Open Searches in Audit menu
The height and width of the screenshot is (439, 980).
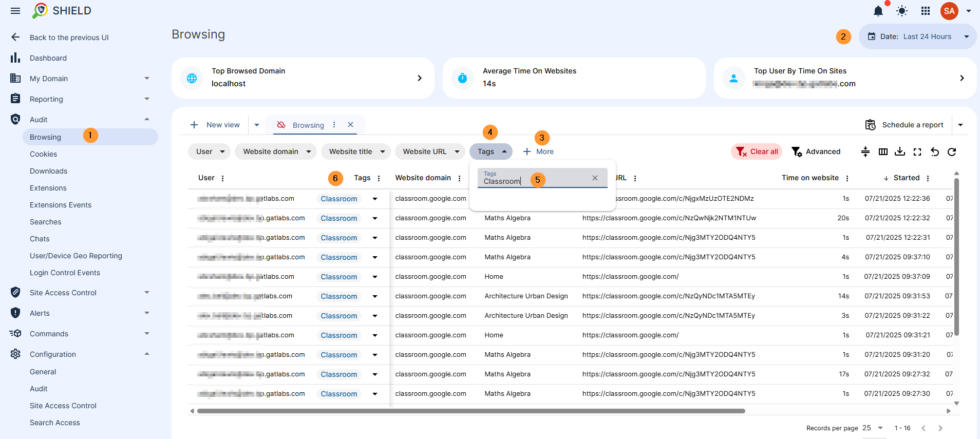coord(45,222)
